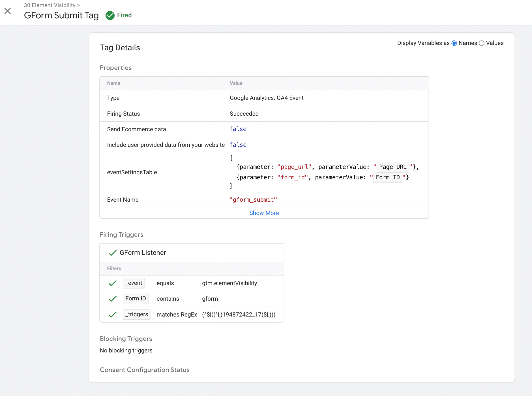Click the Value column header

coord(236,83)
